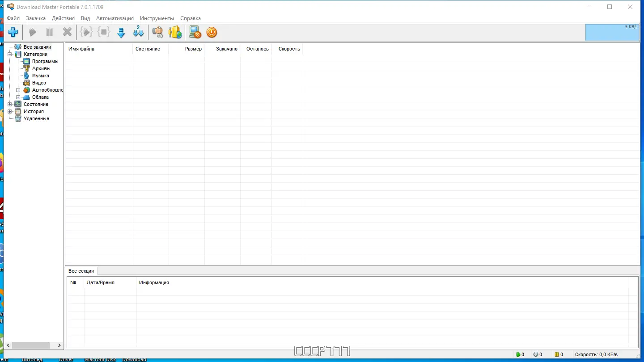Open program settings via the wrench icon

[157, 32]
